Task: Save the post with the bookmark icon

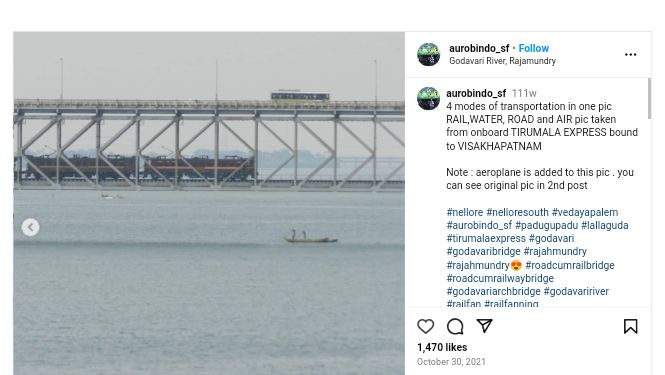Action: (x=630, y=326)
